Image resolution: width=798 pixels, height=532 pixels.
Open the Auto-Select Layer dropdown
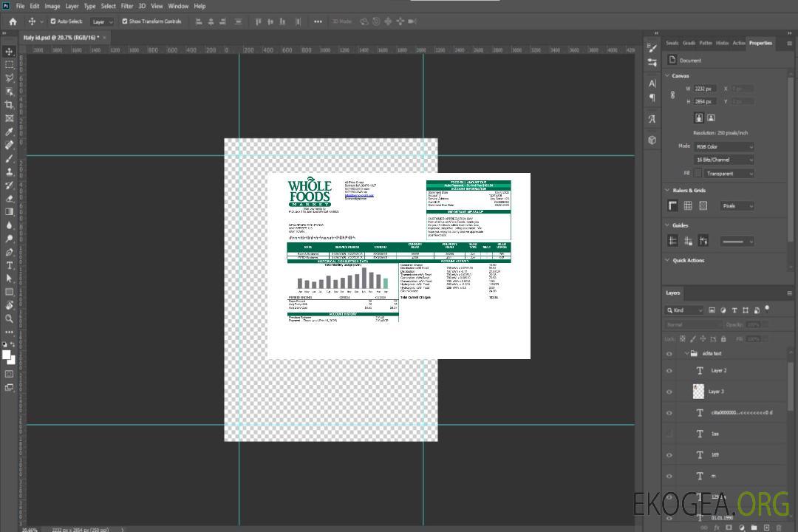pos(102,21)
